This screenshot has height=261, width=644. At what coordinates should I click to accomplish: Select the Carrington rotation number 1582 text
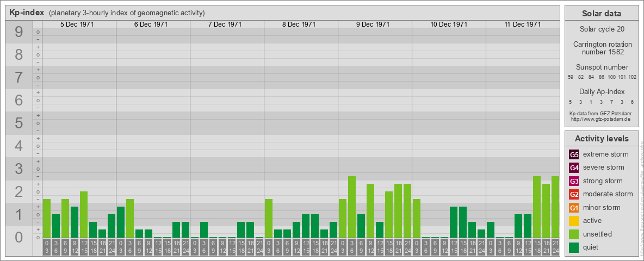click(602, 48)
